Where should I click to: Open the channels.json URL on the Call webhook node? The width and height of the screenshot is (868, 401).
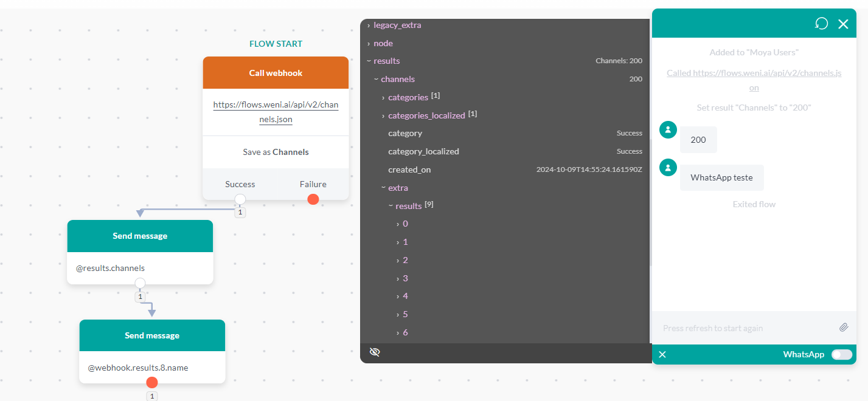coord(275,112)
